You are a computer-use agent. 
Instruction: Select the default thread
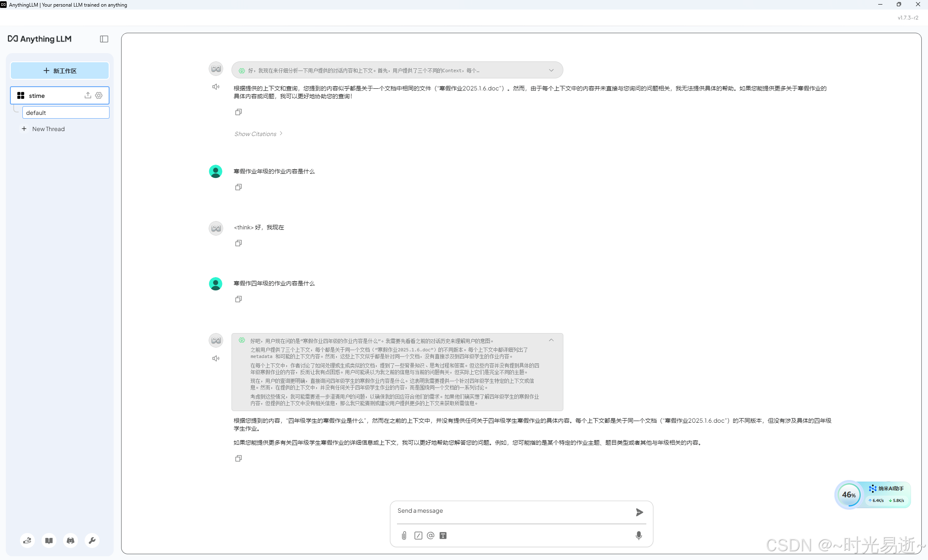66,112
